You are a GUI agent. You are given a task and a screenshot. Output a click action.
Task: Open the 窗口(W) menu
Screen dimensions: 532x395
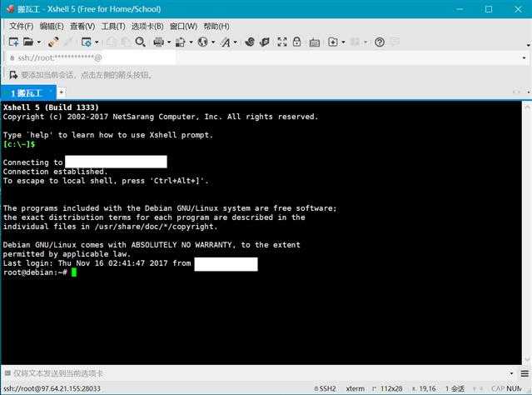(x=183, y=26)
